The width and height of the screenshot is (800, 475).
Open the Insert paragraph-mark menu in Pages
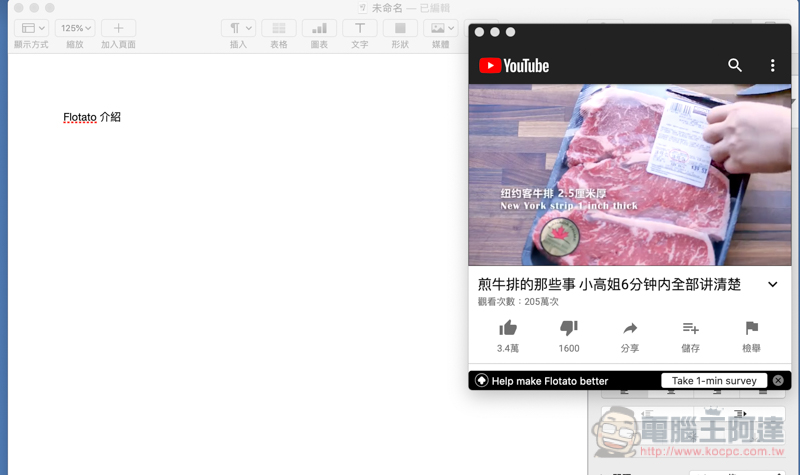pyautogui.click(x=238, y=28)
